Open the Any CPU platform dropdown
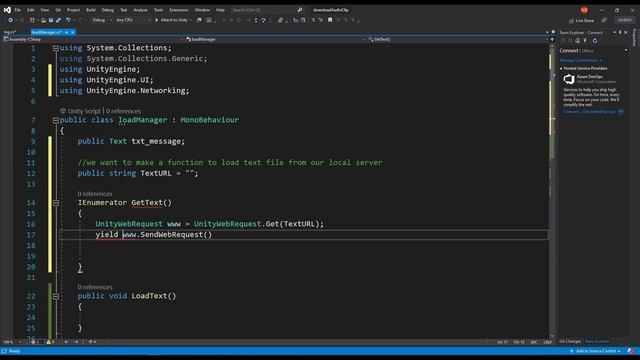The image size is (640, 360). (x=133, y=20)
